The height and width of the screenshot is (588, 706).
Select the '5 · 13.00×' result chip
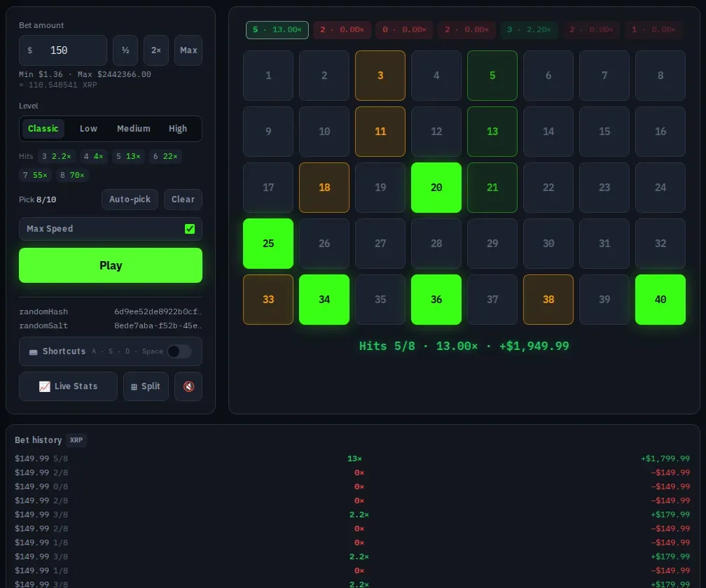[x=277, y=29]
